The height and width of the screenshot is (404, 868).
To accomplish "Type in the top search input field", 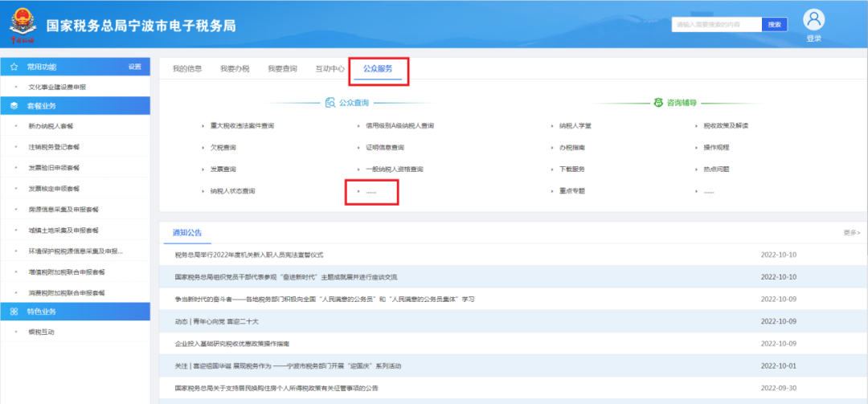I will point(716,25).
